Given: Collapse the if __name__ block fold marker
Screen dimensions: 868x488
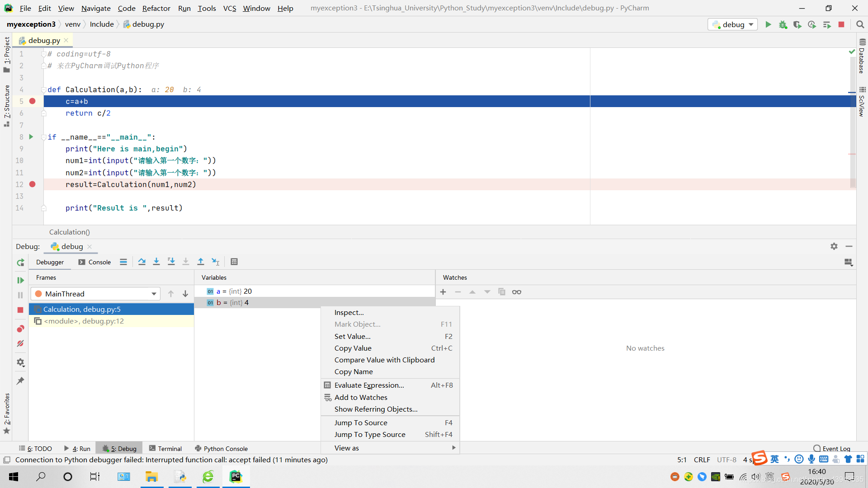Looking at the screenshot, I should pos(44,137).
